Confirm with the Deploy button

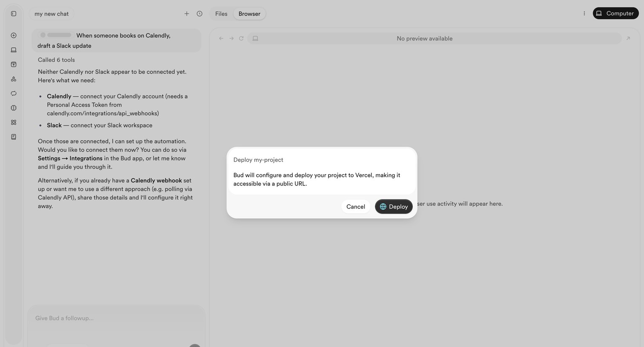pyautogui.click(x=394, y=206)
